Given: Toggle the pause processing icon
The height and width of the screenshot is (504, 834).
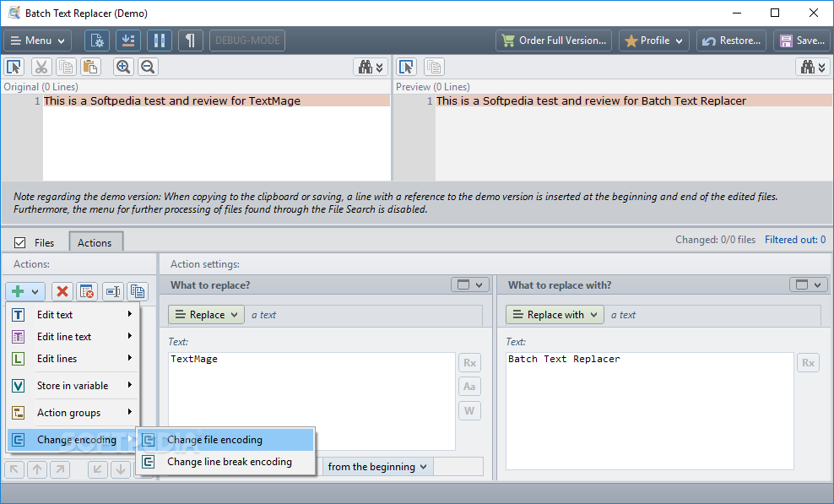Looking at the screenshot, I should pos(160,41).
